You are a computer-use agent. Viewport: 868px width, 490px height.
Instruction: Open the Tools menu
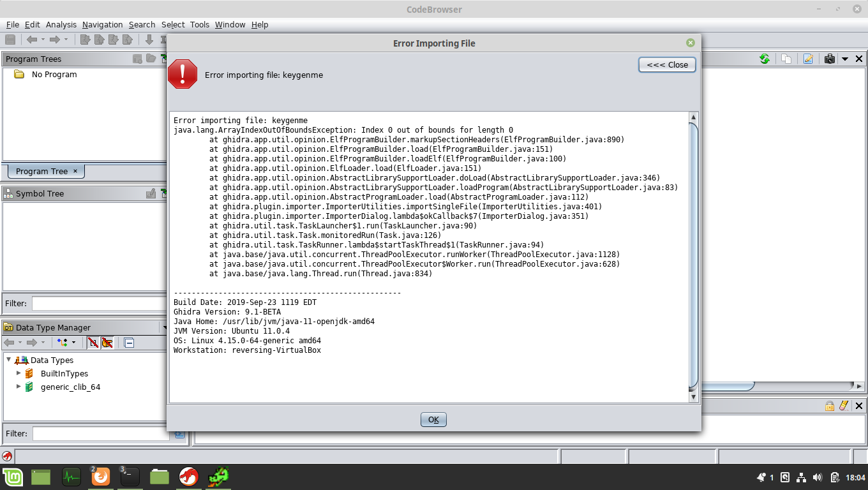(200, 24)
